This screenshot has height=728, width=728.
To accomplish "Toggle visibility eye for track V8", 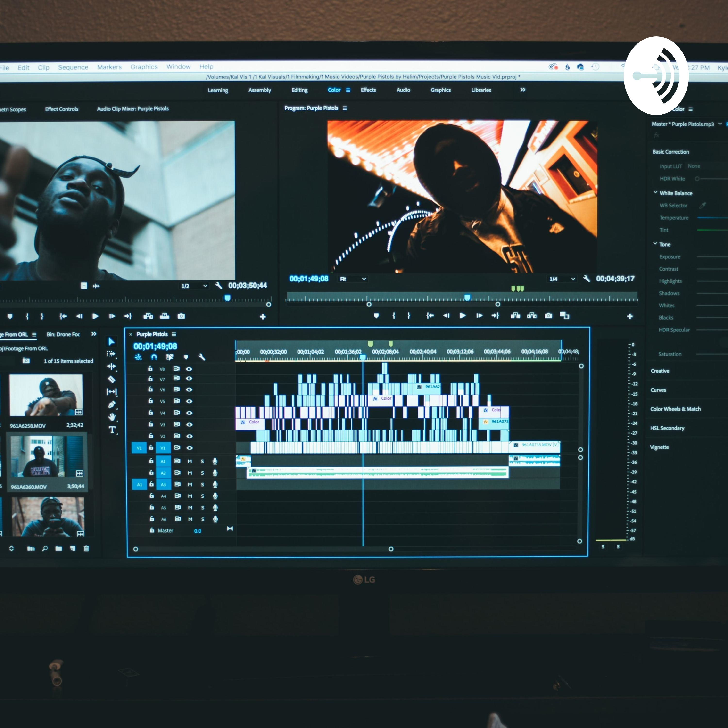I will pos(189,369).
